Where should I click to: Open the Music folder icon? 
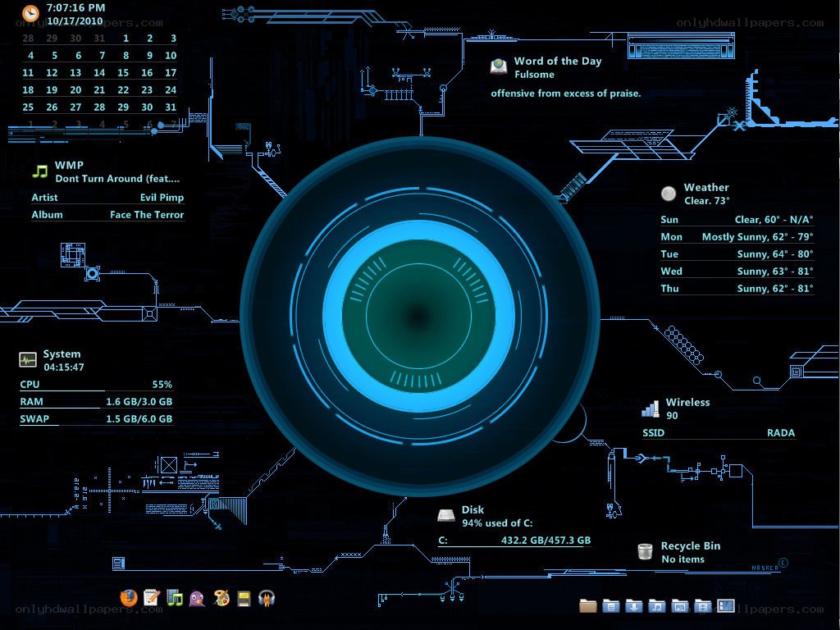point(657,606)
